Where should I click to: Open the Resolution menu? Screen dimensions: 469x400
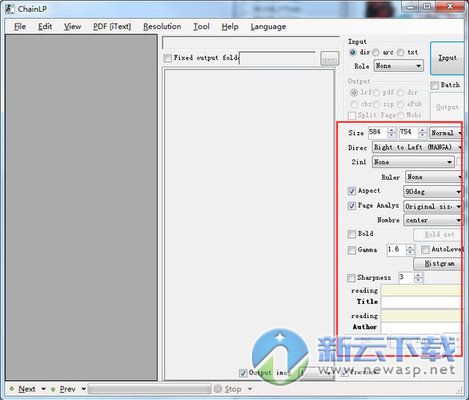tap(162, 27)
